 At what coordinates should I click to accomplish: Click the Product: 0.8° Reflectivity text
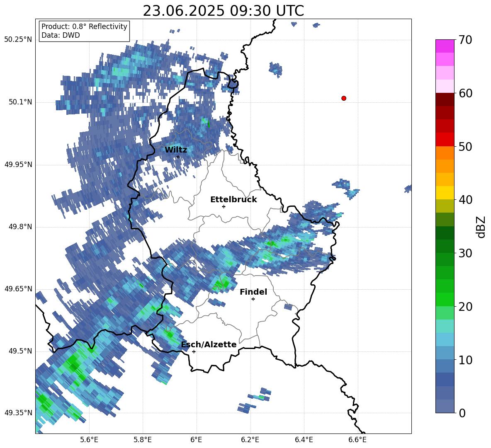(84, 27)
